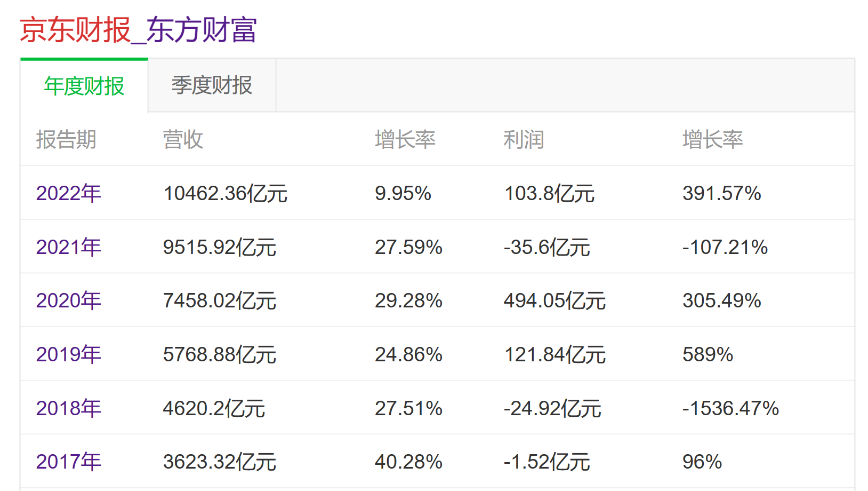Select the revenue value 5768.88亿元

click(x=220, y=354)
